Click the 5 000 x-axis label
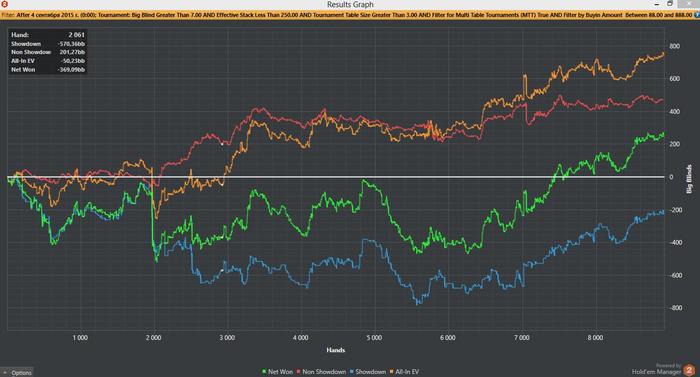Viewport: 700px width, 377px height. (x=374, y=338)
